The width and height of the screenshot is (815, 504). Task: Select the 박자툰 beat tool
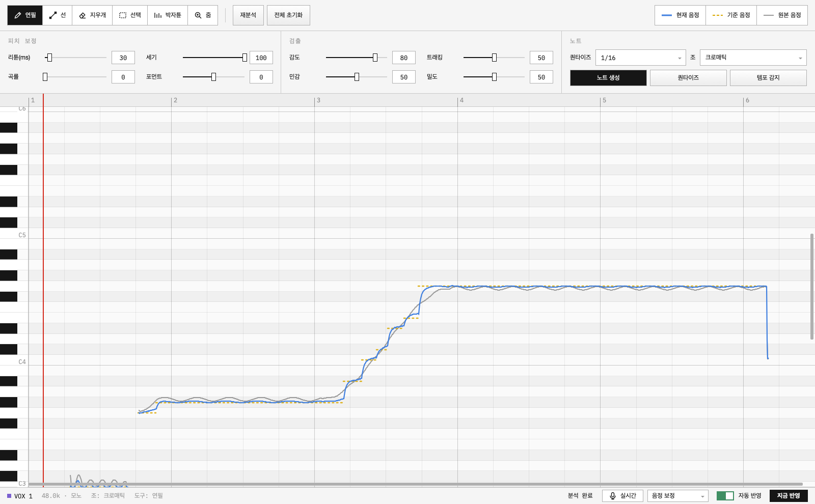[168, 15]
